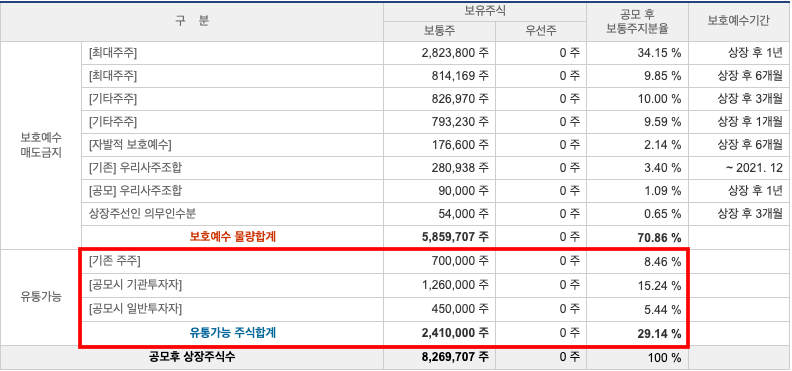Click the value '90,000 주'
The image size is (792, 371).
pyautogui.click(x=463, y=191)
